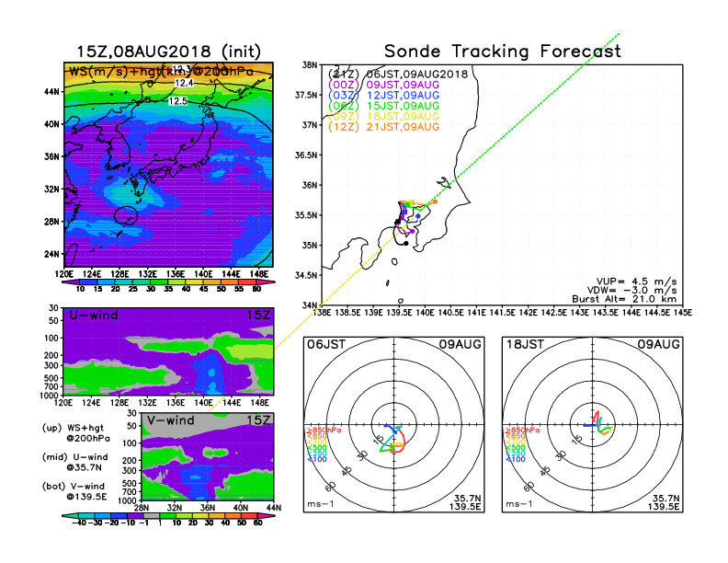Click the "18JST" hodograph title

coord(525,344)
